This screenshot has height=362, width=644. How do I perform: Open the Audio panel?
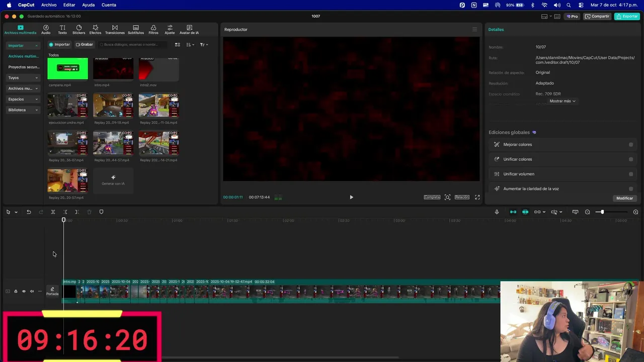(46, 30)
